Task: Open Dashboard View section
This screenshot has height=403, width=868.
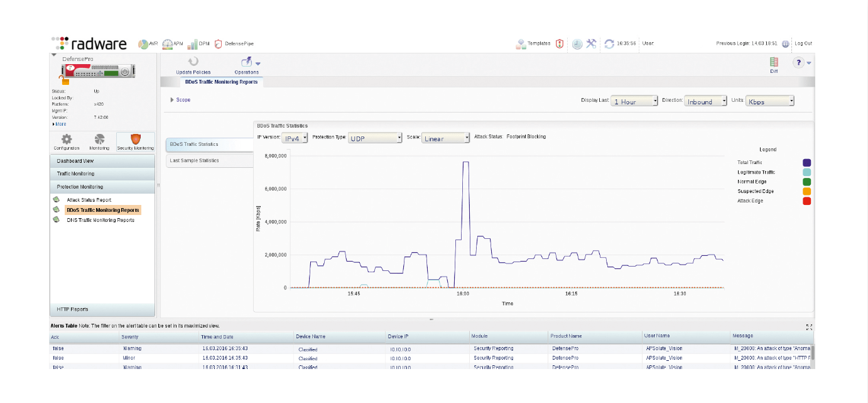Action: 102,161
